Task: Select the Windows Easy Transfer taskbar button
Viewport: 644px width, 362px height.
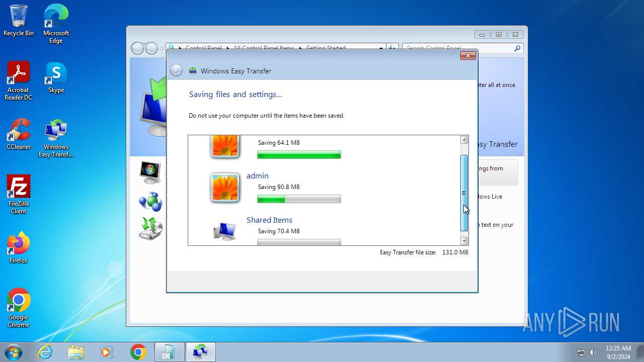Action: tap(200, 352)
